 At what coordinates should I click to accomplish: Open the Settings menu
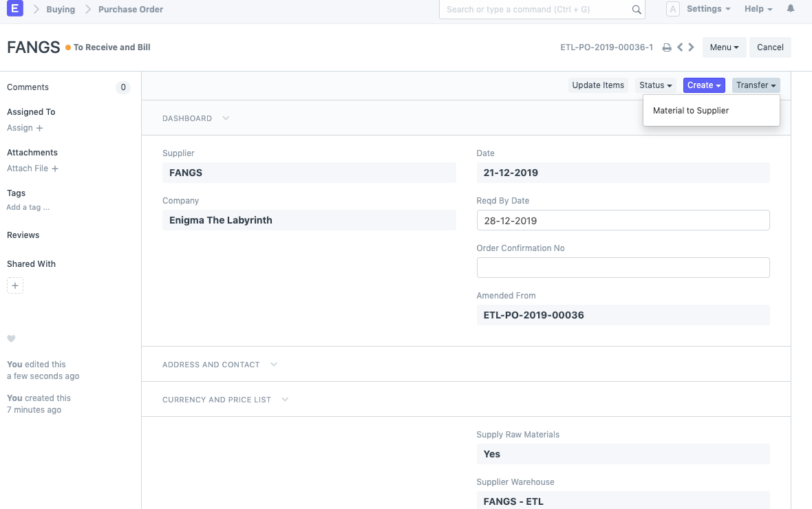click(x=708, y=9)
